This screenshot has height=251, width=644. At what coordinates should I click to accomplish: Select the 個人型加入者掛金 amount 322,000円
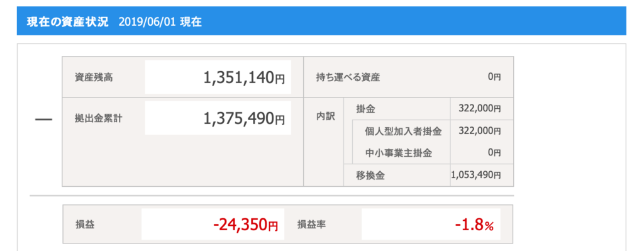[x=480, y=131]
